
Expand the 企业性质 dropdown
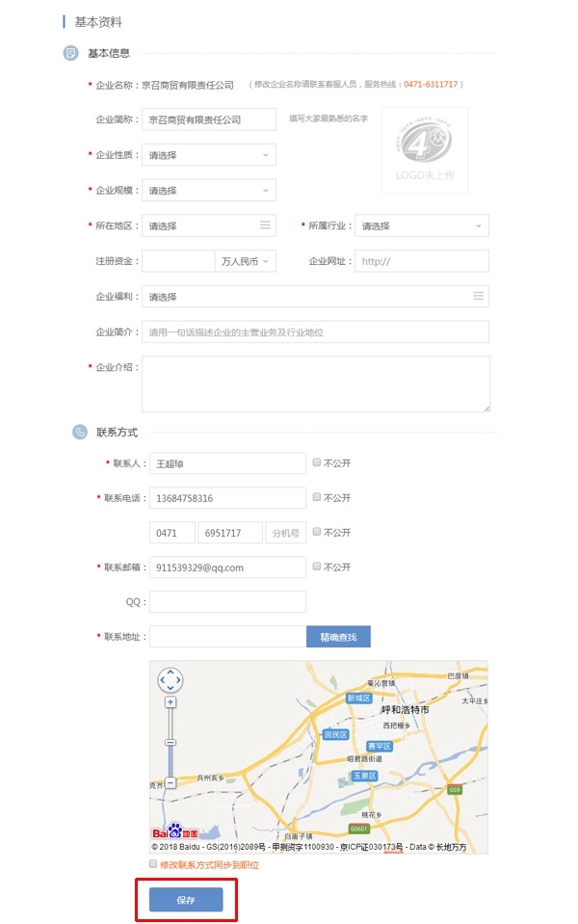(208, 155)
